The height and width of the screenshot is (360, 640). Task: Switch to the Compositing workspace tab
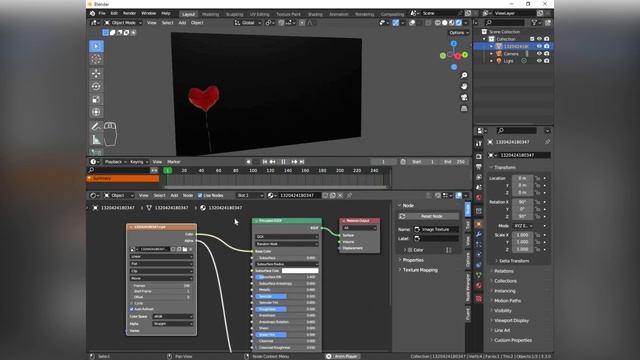[x=392, y=14]
